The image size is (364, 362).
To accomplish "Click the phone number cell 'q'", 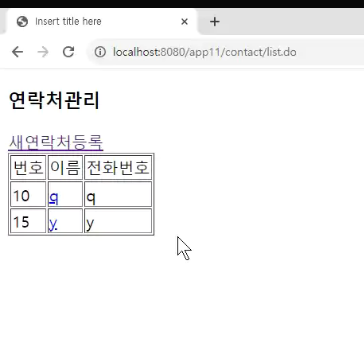I will [x=118, y=194].
